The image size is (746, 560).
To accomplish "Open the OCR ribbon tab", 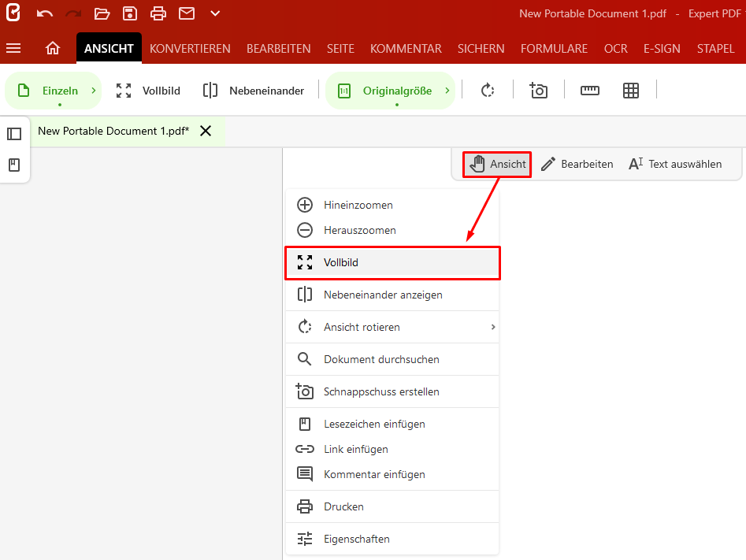I will pyautogui.click(x=616, y=49).
